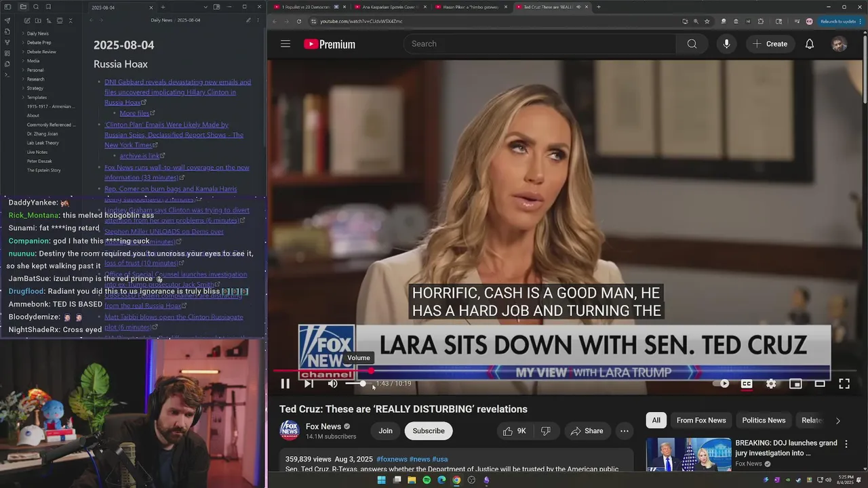Open the YouTube hamburger guide menu
The image size is (868, 488).
point(285,44)
